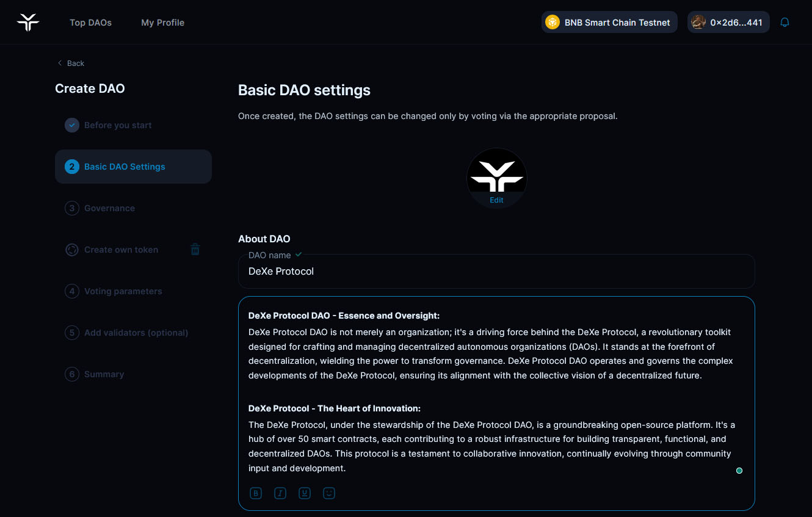Click the wallet avatar icon

coord(698,23)
